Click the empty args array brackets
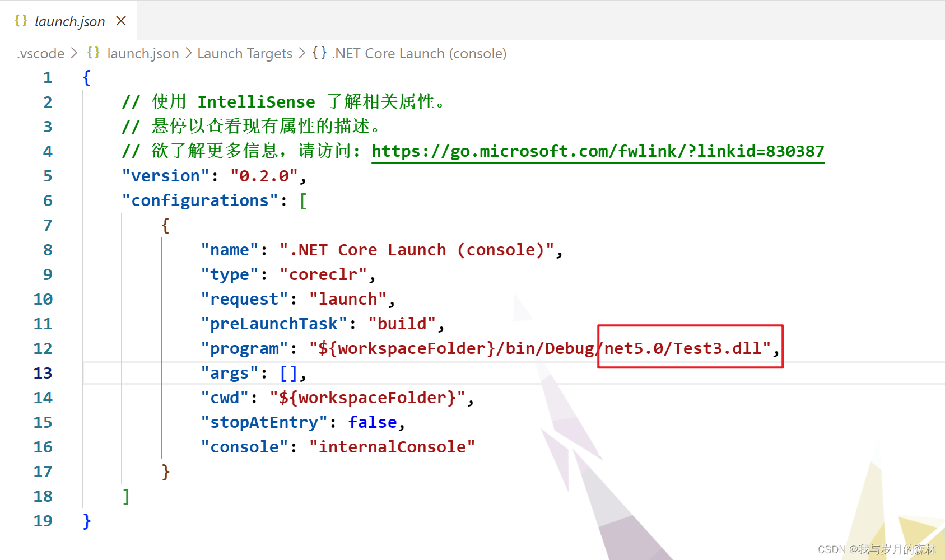Image resolution: width=945 pixels, height=560 pixels. (289, 372)
